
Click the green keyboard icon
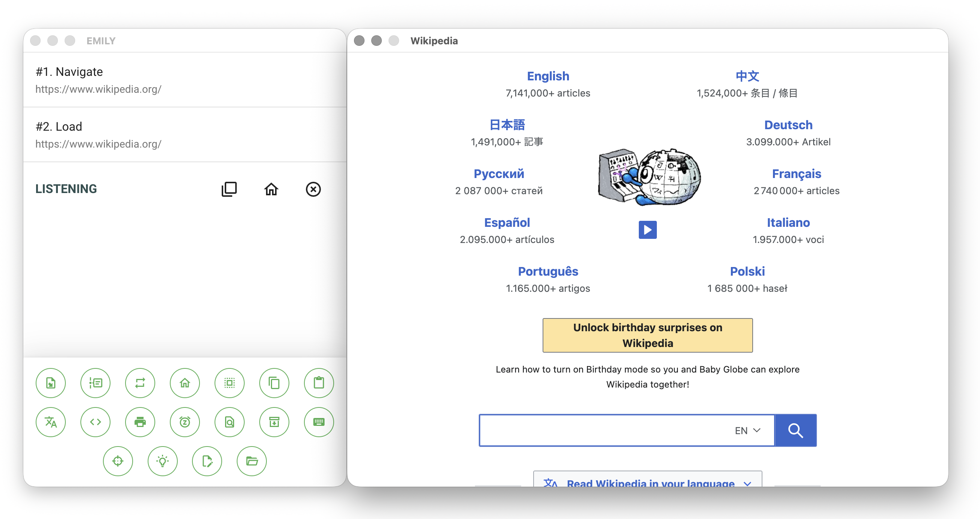[x=318, y=422]
